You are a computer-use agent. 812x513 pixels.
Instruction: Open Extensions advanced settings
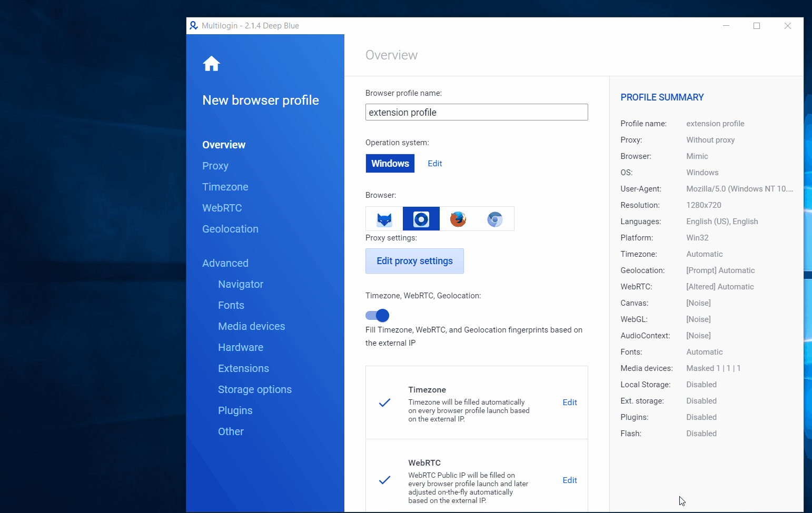(x=244, y=368)
